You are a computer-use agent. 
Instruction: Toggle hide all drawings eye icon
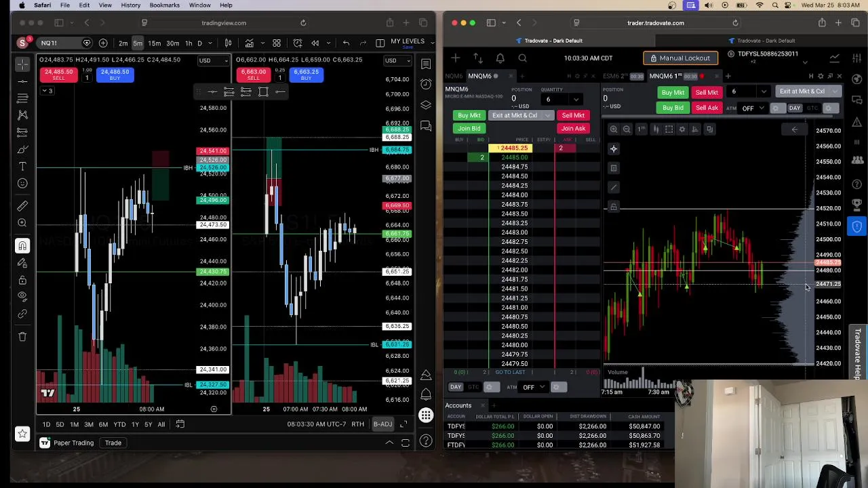click(22, 296)
